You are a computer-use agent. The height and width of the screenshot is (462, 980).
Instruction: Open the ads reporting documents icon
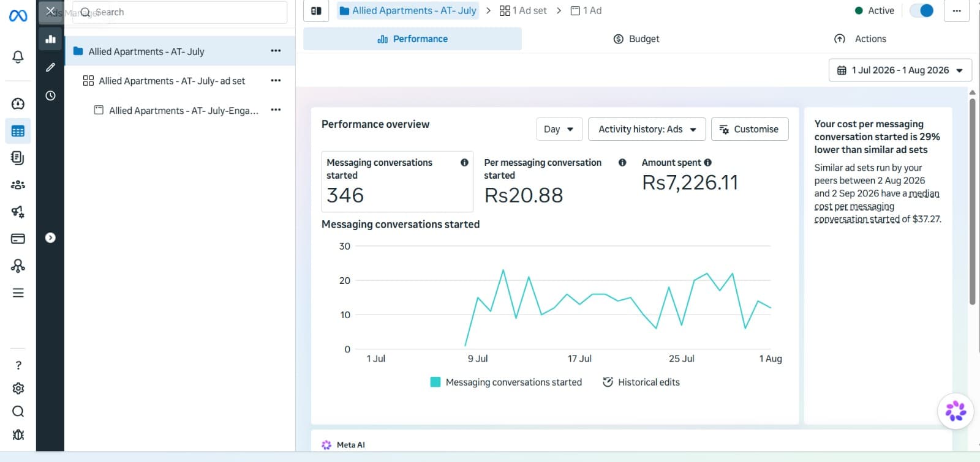18,158
